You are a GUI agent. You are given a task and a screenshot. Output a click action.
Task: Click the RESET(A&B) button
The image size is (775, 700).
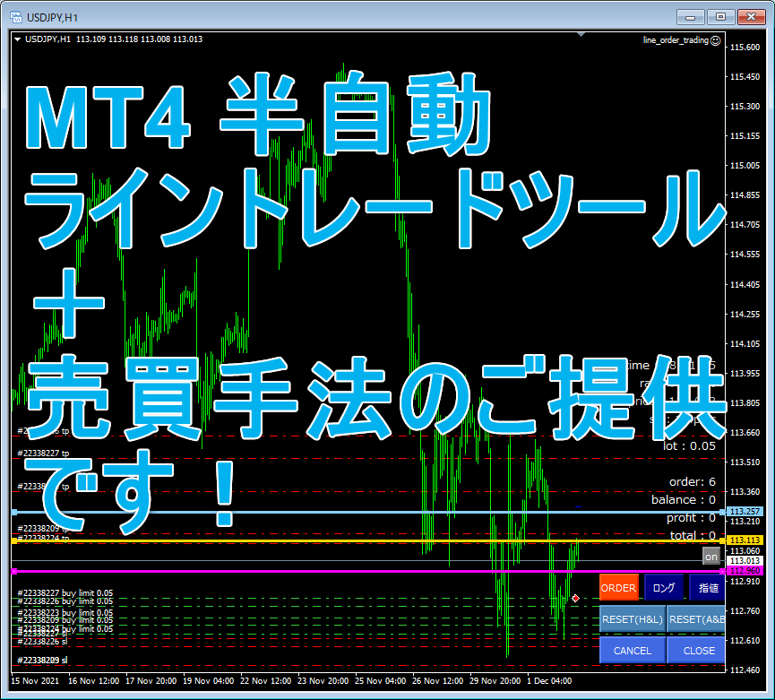(696, 619)
